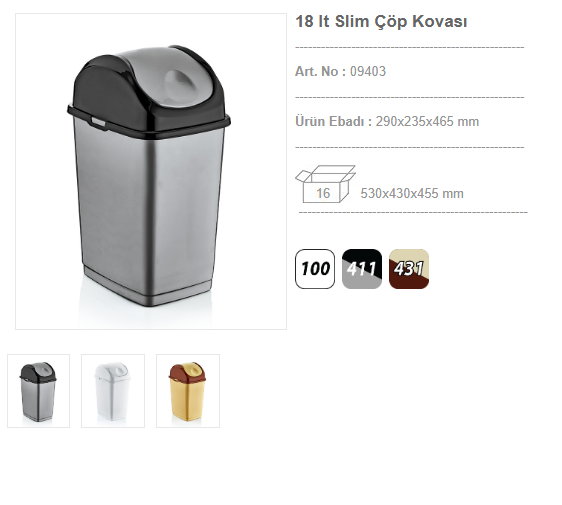The width and height of the screenshot is (562, 505).
Task: Click the brown lid in the last thumbnail
Action: click(x=187, y=373)
